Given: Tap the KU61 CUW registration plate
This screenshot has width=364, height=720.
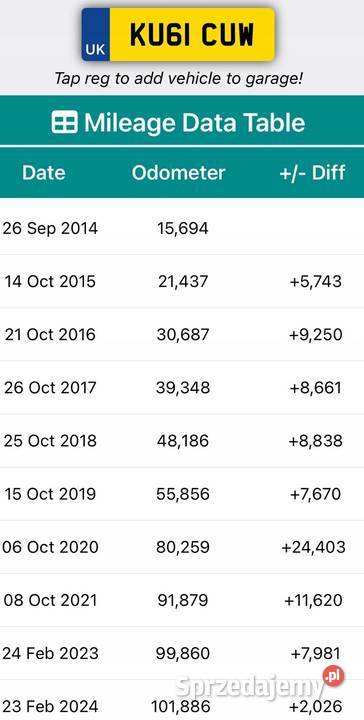Looking at the screenshot, I should (178, 34).
